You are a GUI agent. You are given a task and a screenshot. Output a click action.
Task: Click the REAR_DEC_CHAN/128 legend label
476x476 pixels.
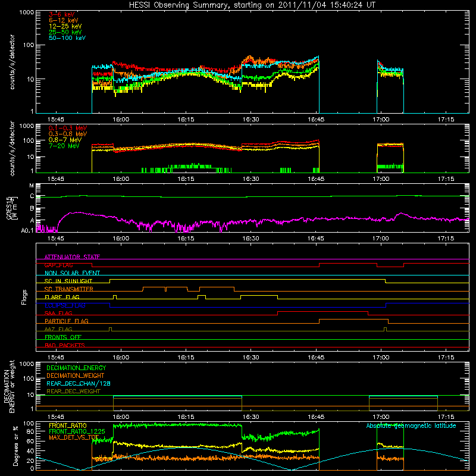click(79, 383)
